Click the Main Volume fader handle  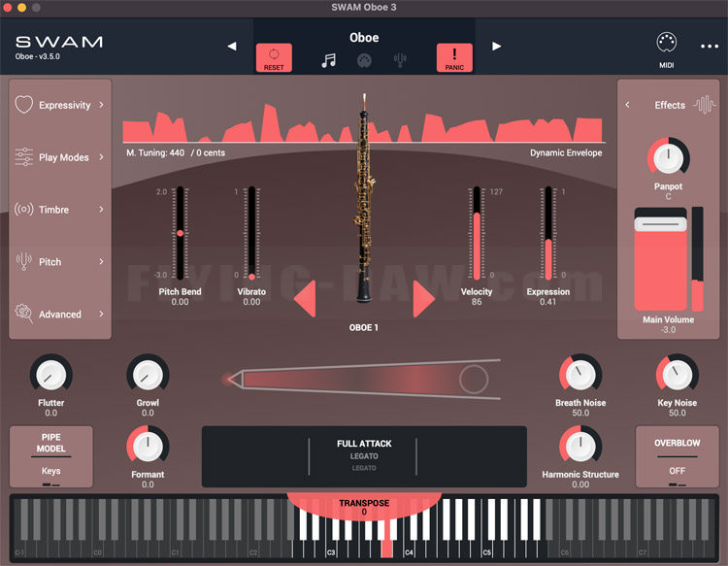click(x=660, y=224)
